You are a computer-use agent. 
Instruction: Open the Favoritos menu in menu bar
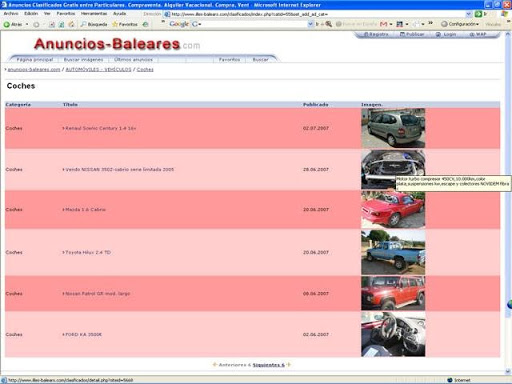tap(66, 14)
